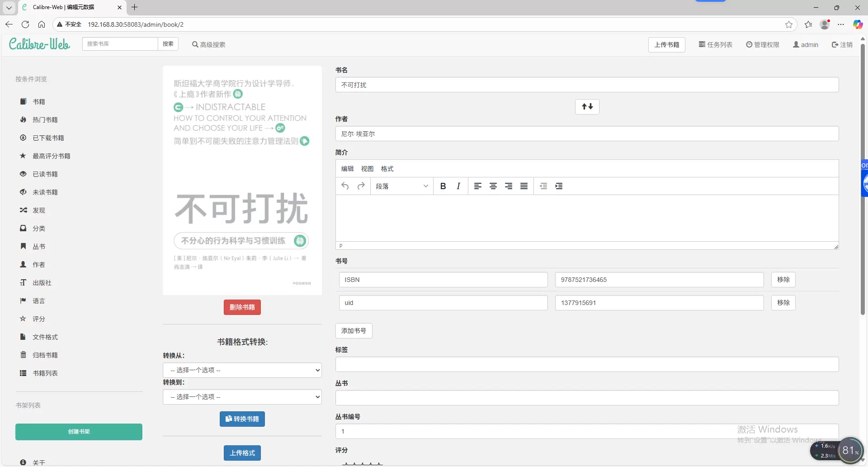The height and width of the screenshot is (467, 868).
Task: Click the 标签 tags input field
Action: click(587, 364)
